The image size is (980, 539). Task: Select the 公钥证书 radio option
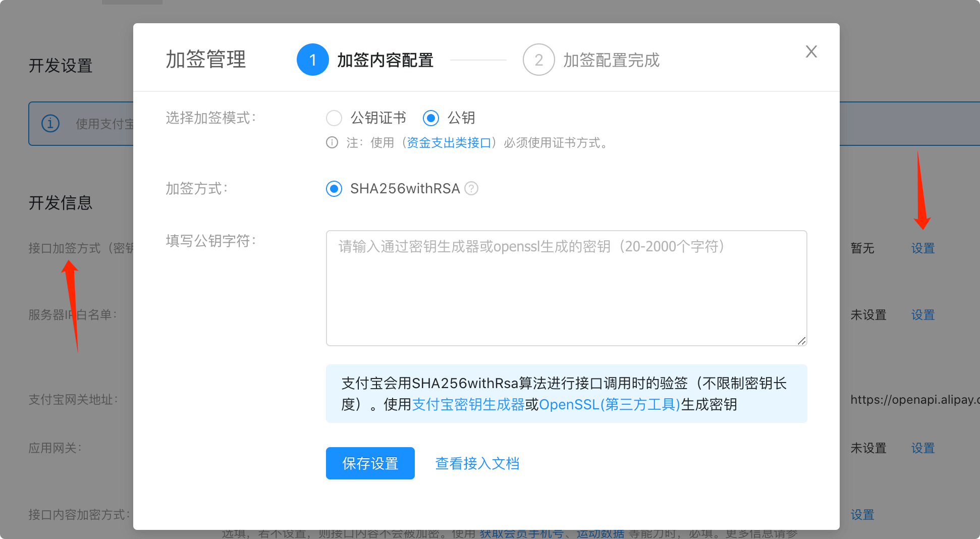(334, 118)
